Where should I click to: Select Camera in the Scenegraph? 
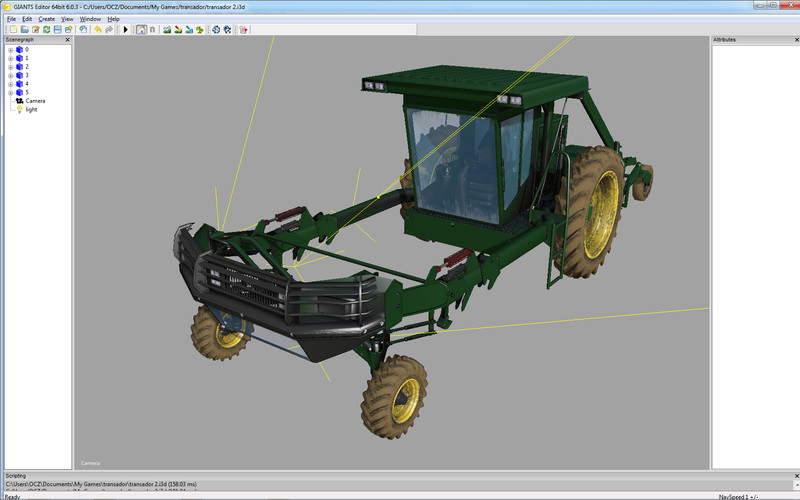(35, 101)
